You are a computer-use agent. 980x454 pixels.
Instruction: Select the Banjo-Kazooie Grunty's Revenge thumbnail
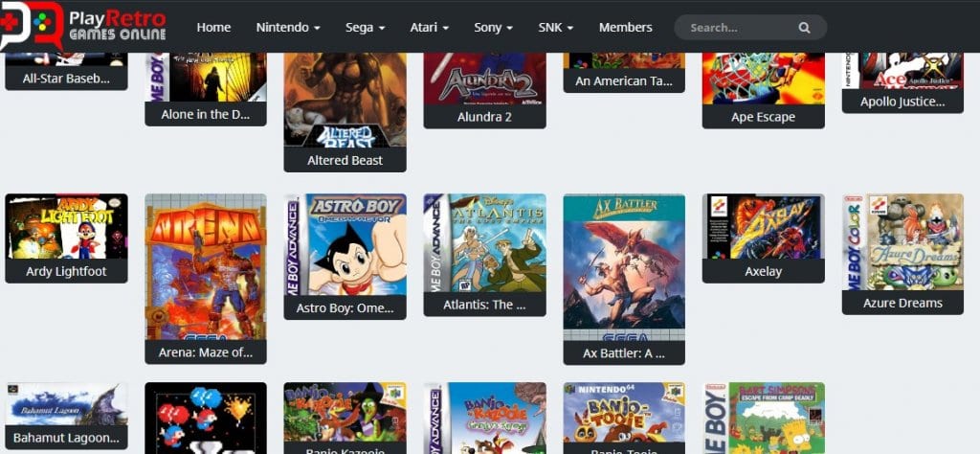pyautogui.click(x=485, y=418)
